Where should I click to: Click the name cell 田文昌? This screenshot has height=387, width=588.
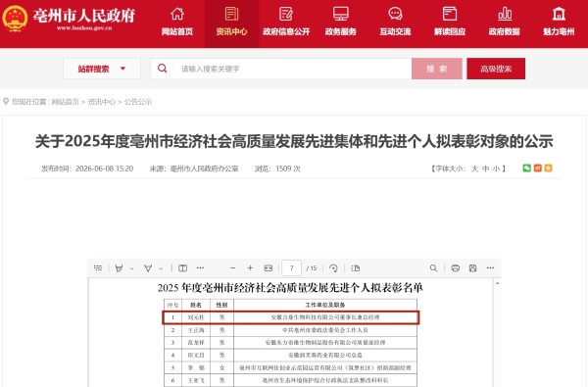196,355
